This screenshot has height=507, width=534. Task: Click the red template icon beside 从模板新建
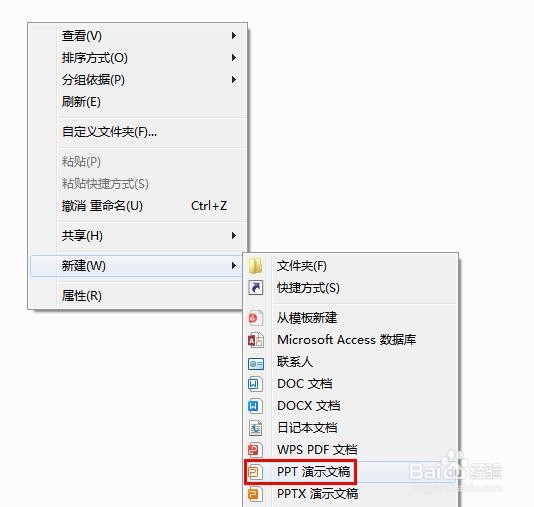click(x=255, y=318)
